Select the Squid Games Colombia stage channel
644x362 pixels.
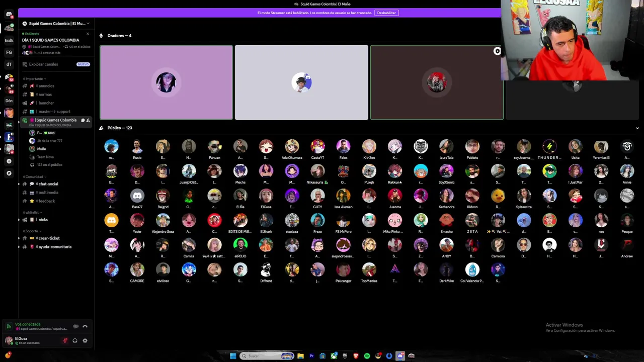point(56,122)
